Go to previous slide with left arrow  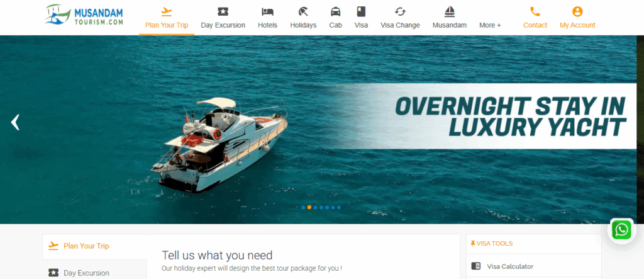(15, 122)
